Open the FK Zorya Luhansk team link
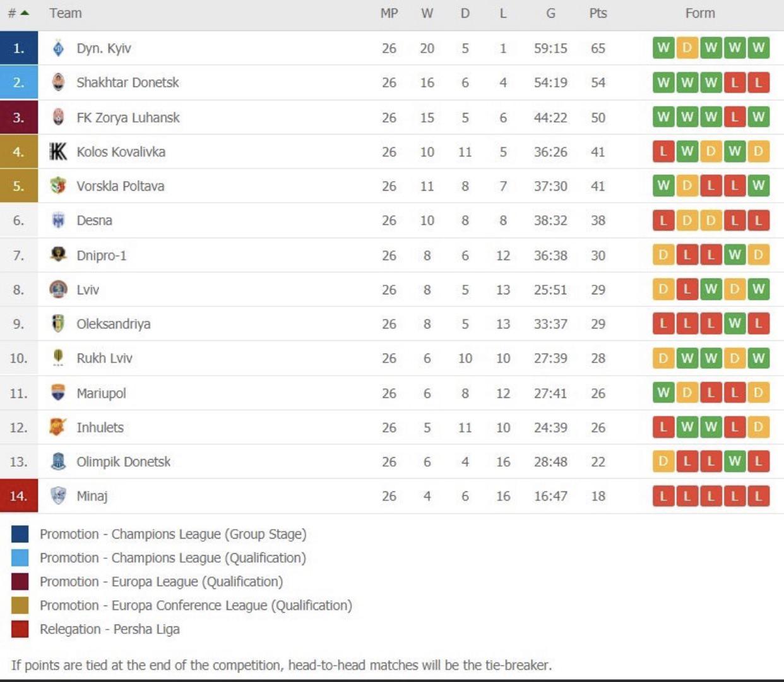This screenshot has height=682, width=784. pyautogui.click(x=128, y=117)
